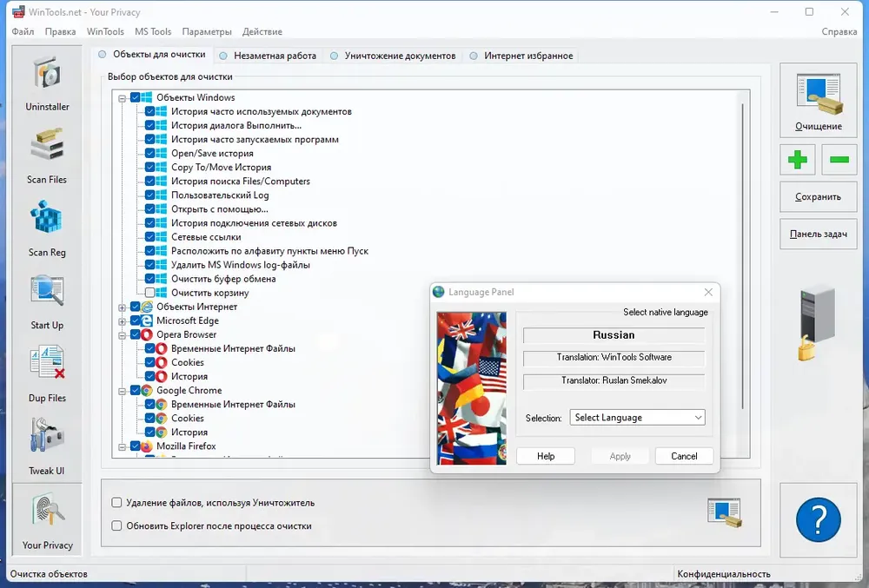Click the green minus button
Viewport: 869px width, 588px height.
click(x=839, y=160)
